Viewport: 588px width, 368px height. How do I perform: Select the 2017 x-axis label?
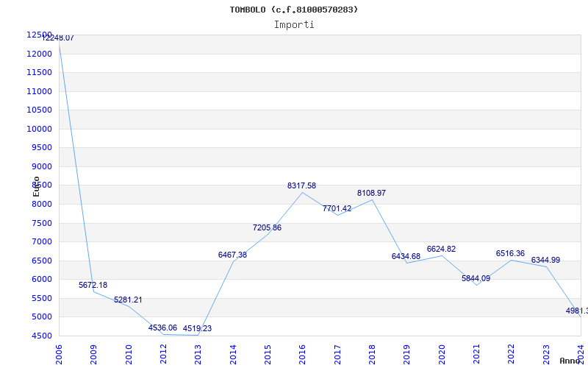[x=337, y=355]
